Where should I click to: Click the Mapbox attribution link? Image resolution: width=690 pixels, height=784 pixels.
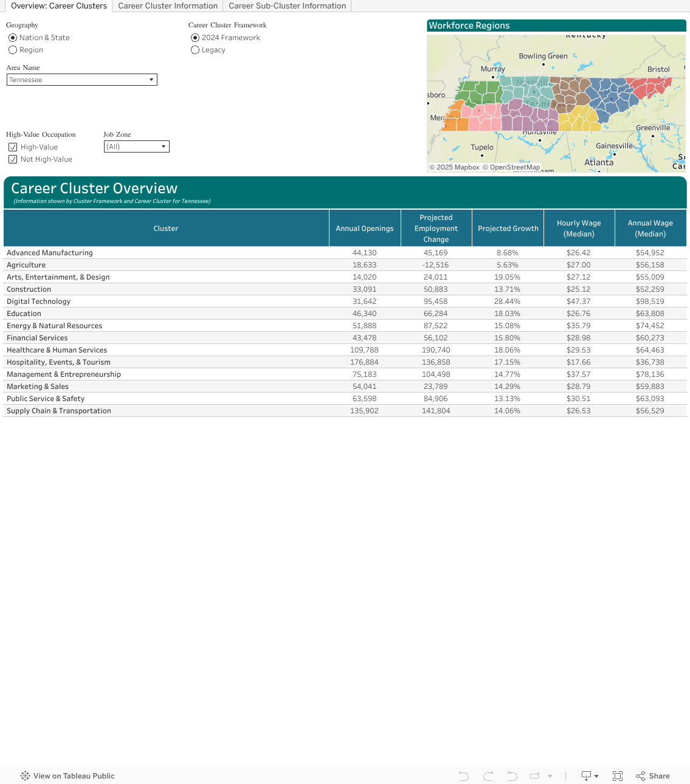tap(454, 167)
